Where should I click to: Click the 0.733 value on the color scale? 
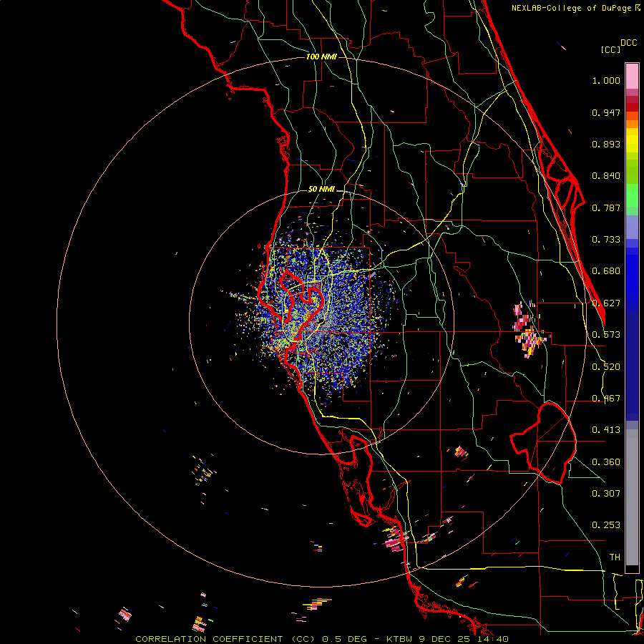(606, 240)
